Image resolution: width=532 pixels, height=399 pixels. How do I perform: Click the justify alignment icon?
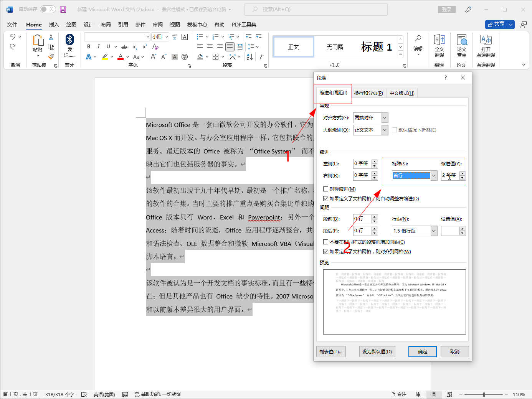(x=230, y=47)
